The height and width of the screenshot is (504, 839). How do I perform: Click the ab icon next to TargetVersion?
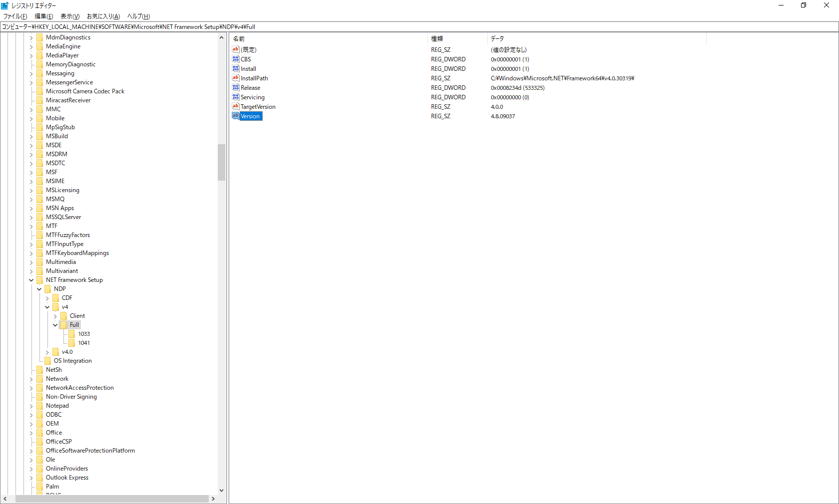click(236, 107)
